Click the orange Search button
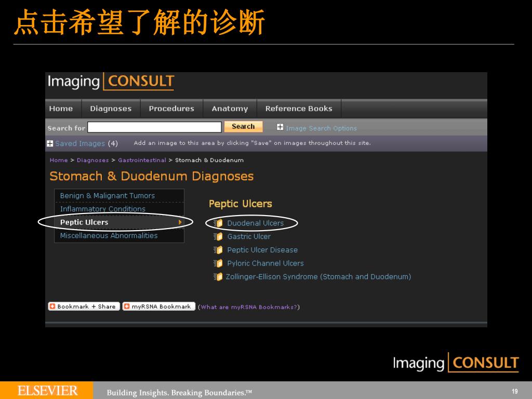The height and width of the screenshot is (399, 532). tap(243, 127)
